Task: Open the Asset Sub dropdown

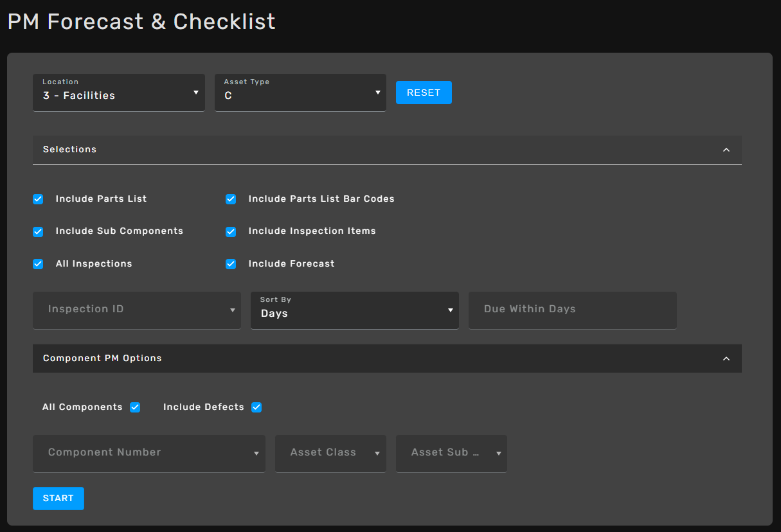Action: [451, 453]
